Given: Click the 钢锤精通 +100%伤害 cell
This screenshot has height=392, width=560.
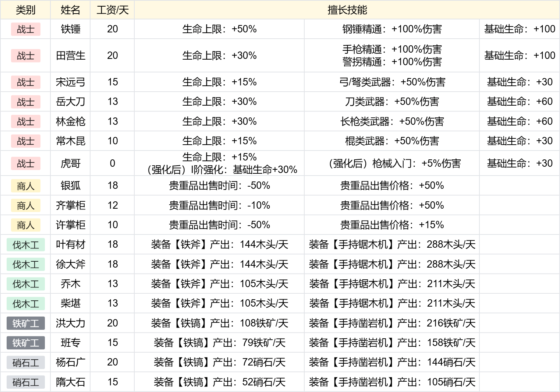Looking at the screenshot, I should tap(392, 29).
